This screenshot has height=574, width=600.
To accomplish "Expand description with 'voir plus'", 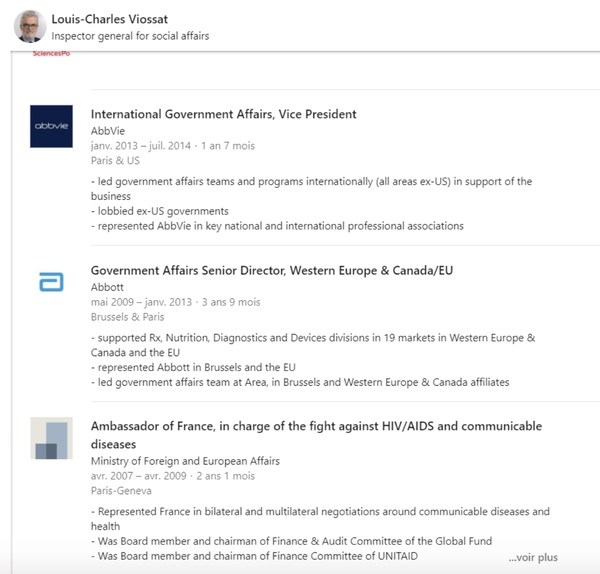I will tap(533, 558).
